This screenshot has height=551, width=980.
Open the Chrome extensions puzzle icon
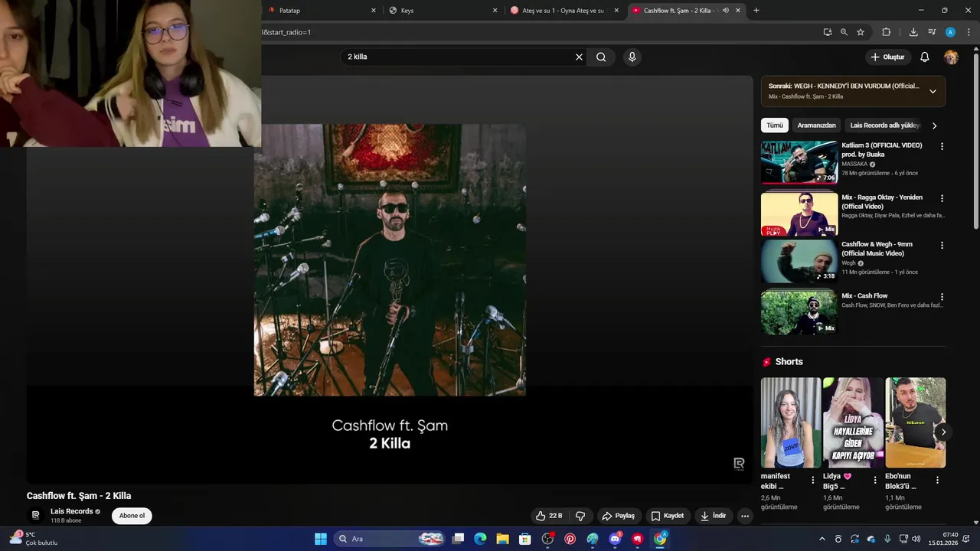pyautogui.click(x=887, y=32)
